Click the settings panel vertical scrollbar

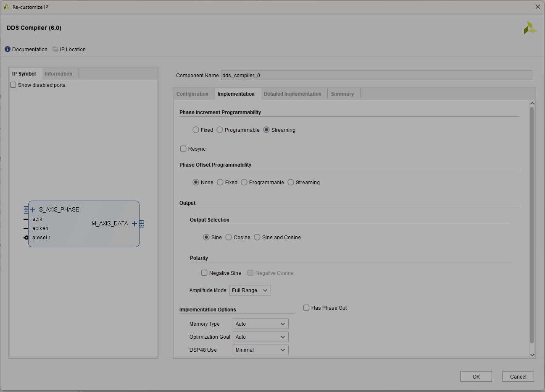click(532, 225)
